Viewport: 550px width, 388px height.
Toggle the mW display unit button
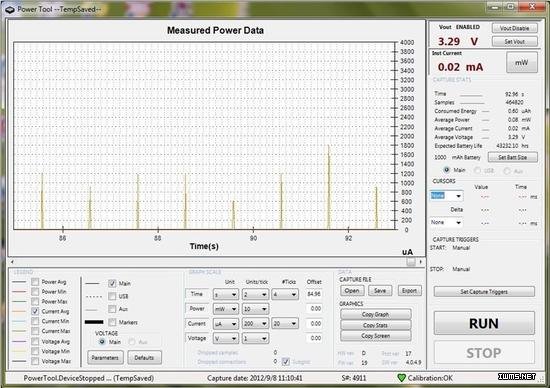[x=522, y=62]
